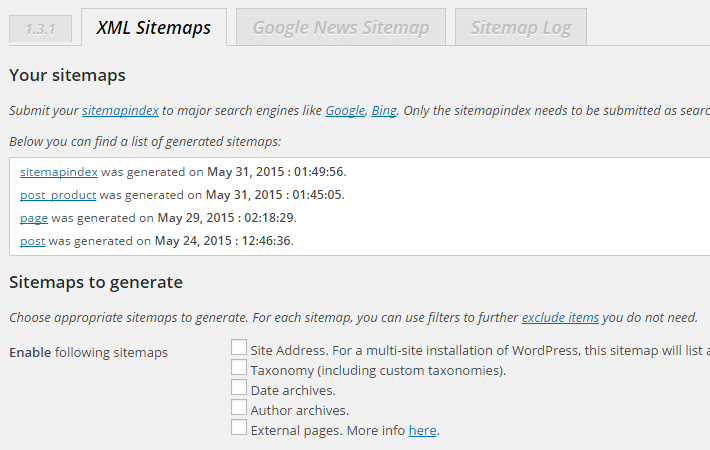
Task: Click the Taxonomy (including custom taxonomies) label
Action: coord(378,370)
